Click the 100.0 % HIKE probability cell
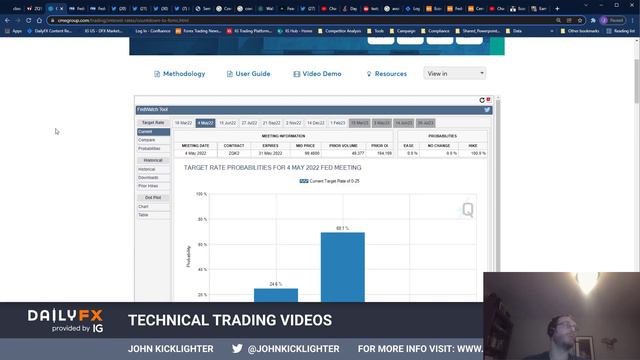 pos(473,153)
